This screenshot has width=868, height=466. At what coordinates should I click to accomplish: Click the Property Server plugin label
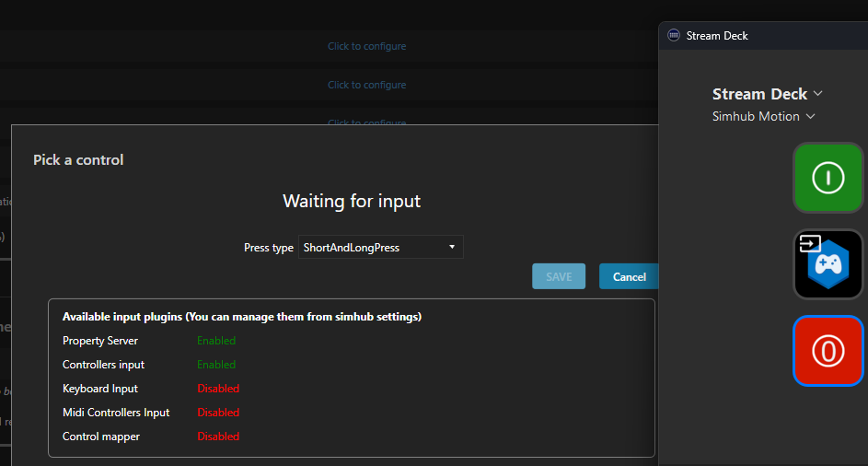point(100,341)
